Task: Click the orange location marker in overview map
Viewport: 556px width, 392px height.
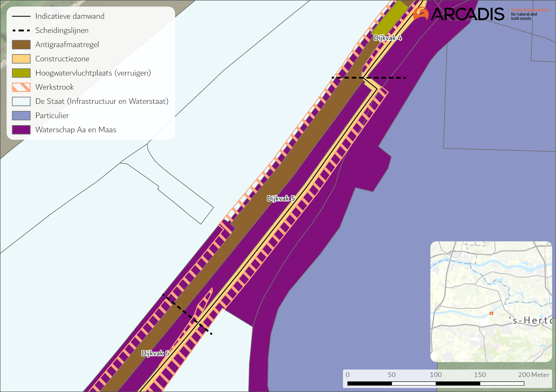Action: click(491, 313)
